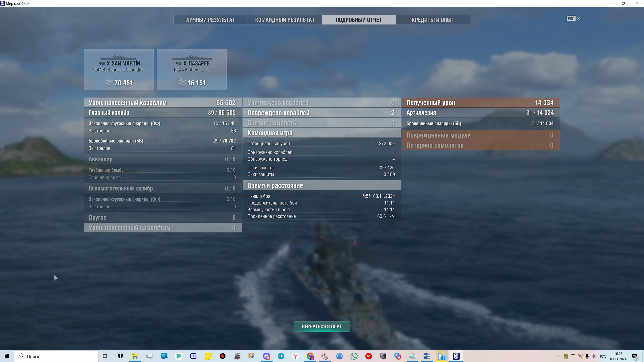Screen dimensions: 644x362
Task: Click the Лазарев damage icon beside 16 151
Action: point(182,82)
